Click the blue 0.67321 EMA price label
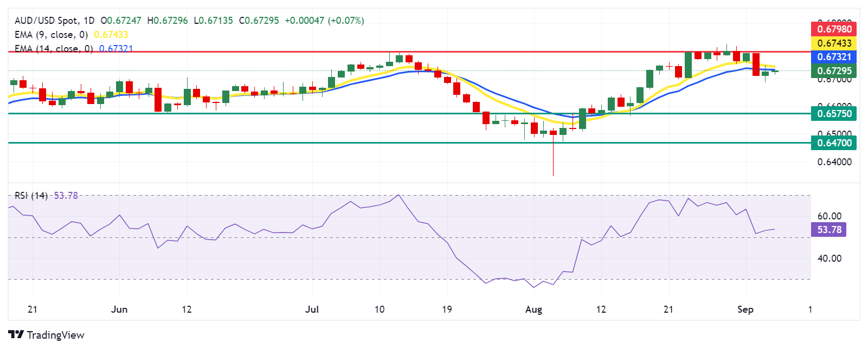Image resolution: width=868 pixels, height=349 pixels. coord(834,57)
